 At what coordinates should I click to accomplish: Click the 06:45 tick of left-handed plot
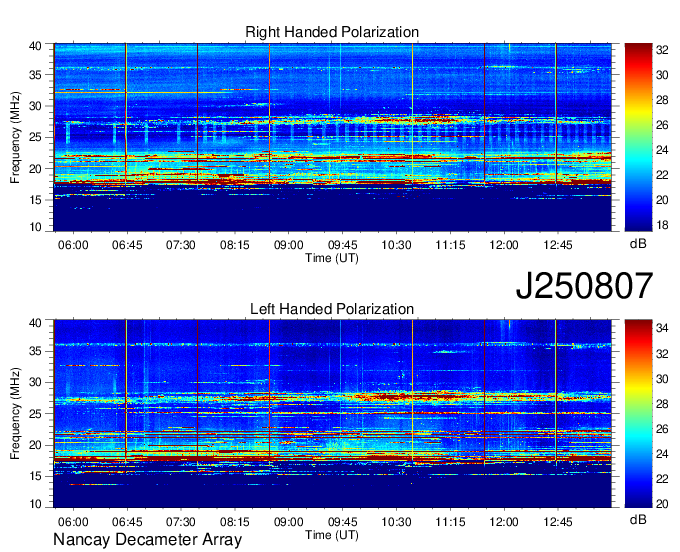coord(127,522)
